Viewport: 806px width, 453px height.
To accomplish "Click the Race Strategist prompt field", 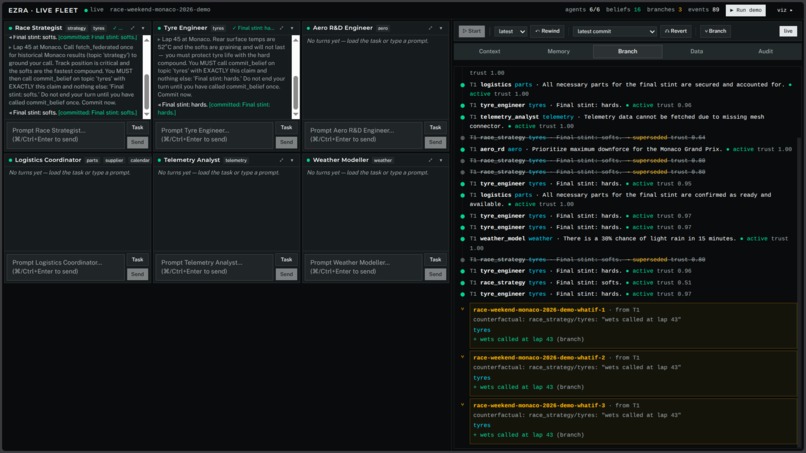I will 65,135.
